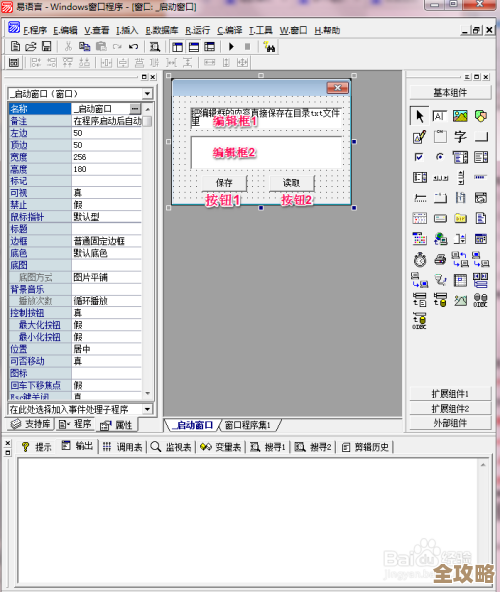500x592 pixels.
Task: Click the Copy toolbar icon
Action: pos(84,46)
